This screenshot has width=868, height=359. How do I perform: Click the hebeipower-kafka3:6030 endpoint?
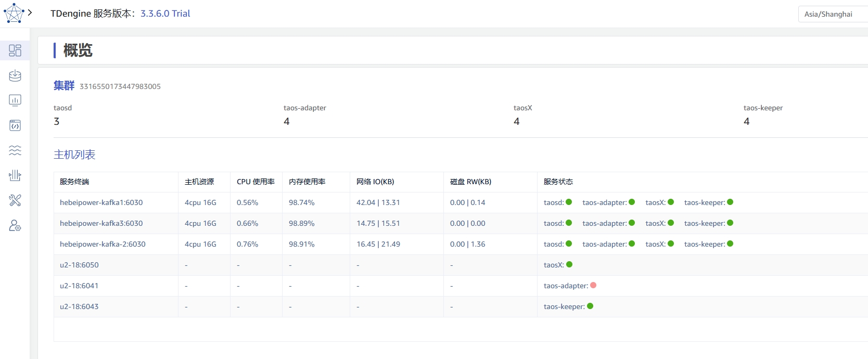click(101, 223)
